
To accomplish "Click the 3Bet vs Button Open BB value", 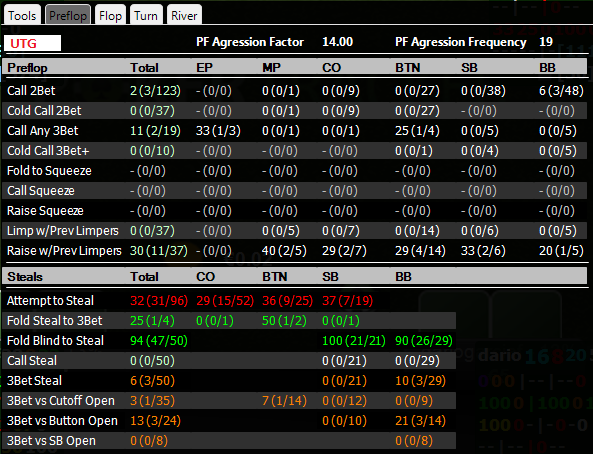I will point(421,421).
